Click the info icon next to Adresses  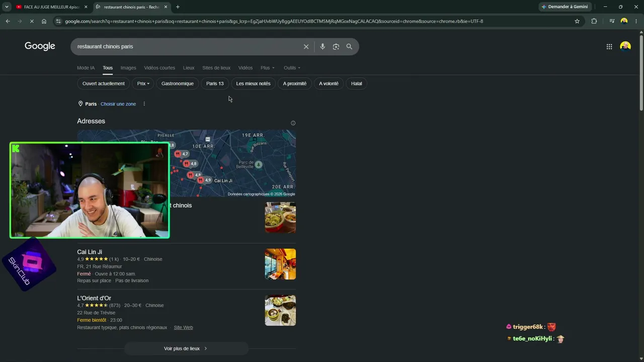coord(293,123)
